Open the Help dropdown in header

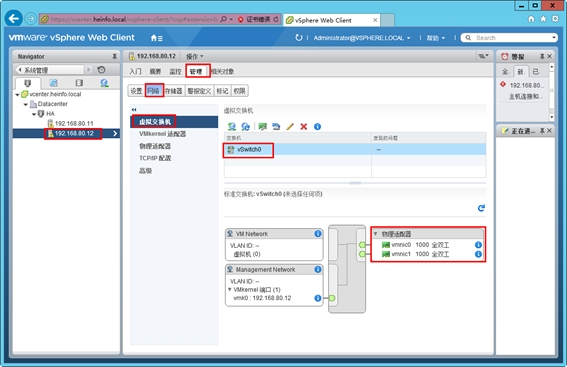pos(435,38)
